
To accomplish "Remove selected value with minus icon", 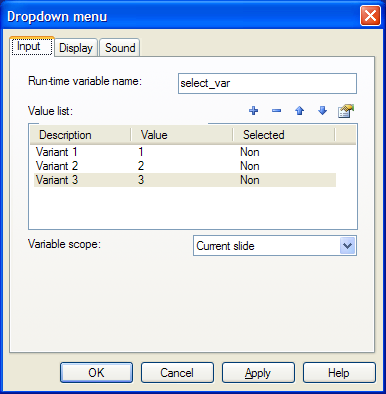I will tap(276, 111).
